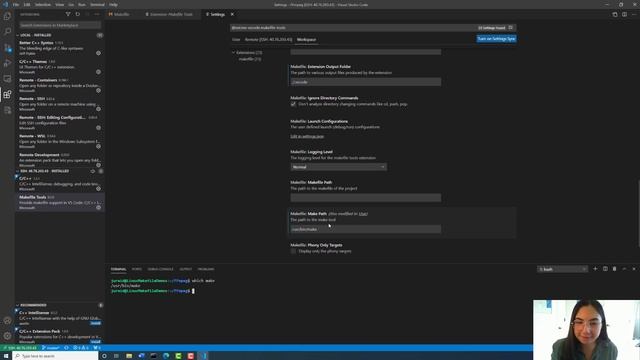Follow the User link beside Make Path
The width and height of the screenshot is (640, 360).
362,214
